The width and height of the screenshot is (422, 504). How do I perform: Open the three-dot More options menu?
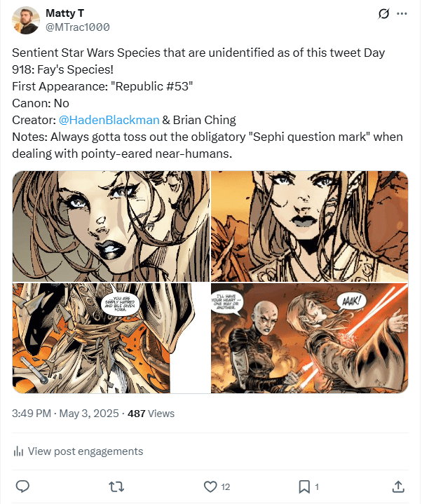[x=402, y=13]
